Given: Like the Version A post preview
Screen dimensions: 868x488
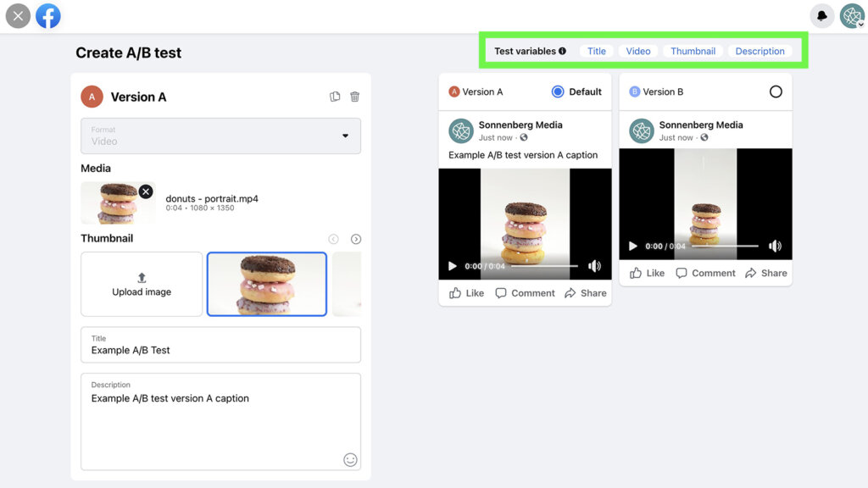Looking at the screenshot, I should pos(465,293).
